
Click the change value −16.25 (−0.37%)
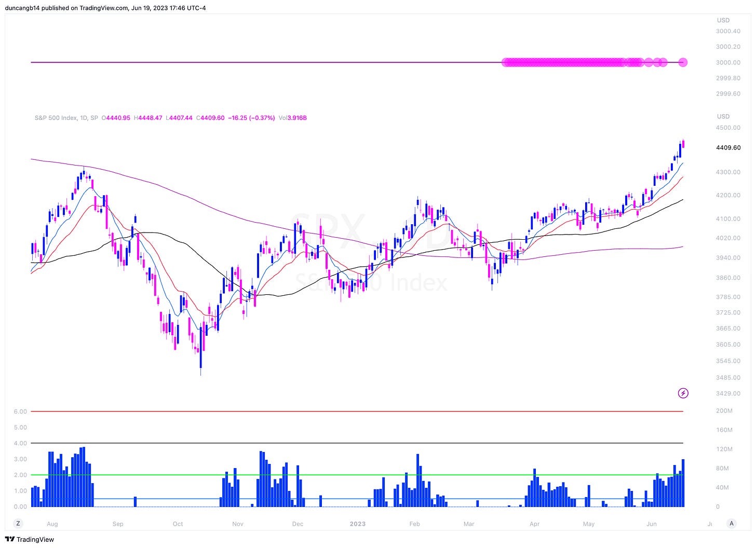click(251, 118)
